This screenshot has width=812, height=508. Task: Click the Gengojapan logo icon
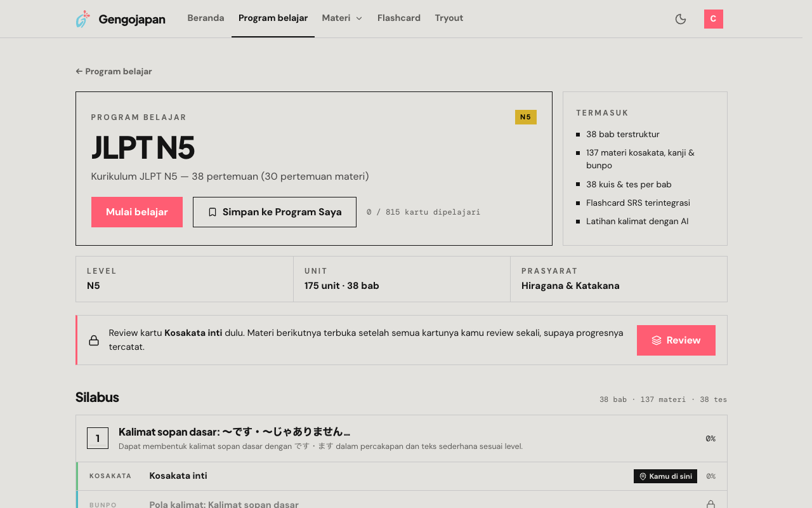tap(83, 19)
